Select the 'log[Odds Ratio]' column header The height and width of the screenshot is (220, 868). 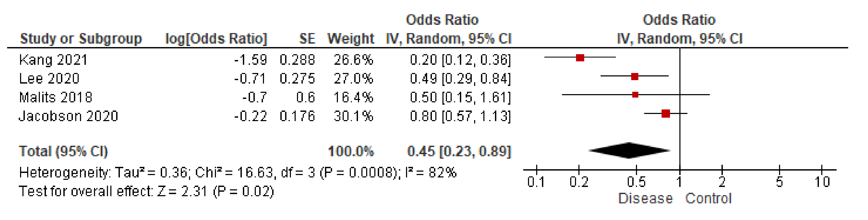click(x=216, y=39)
